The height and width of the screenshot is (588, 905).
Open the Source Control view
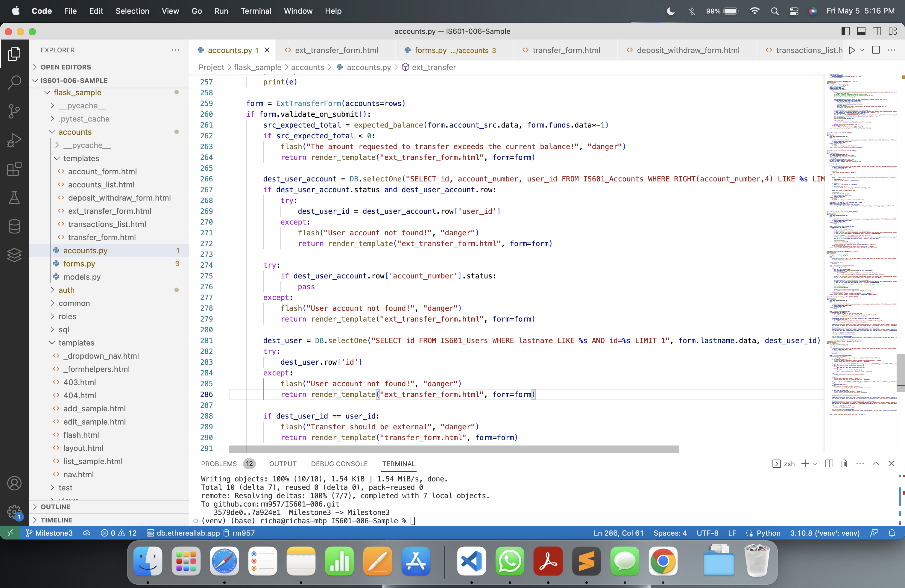pyautogui.click(x=14, y=111)
